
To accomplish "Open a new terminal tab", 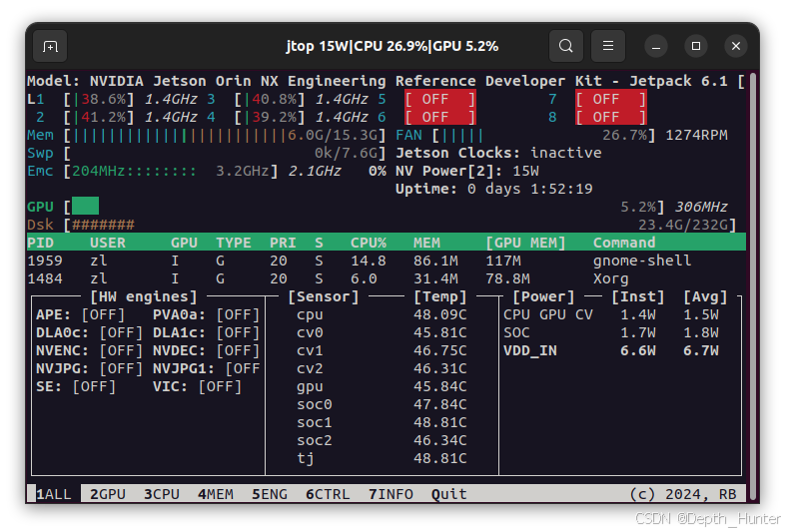I will pos(50,47).
